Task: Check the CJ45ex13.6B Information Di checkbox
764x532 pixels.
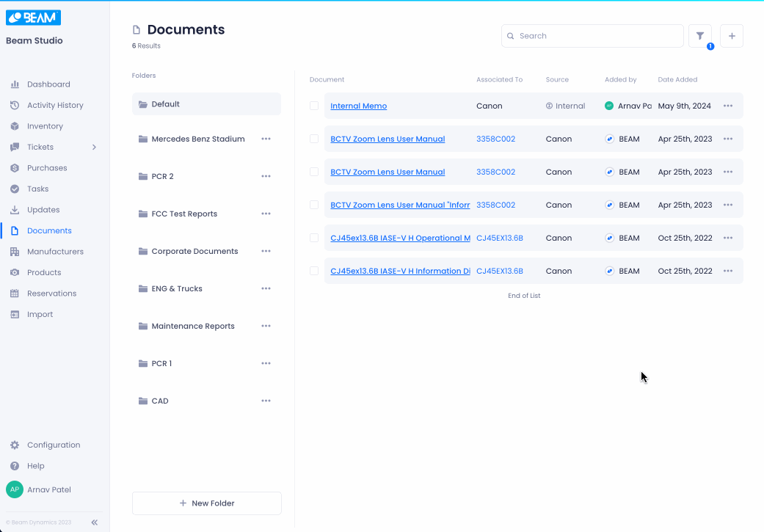Action: point(314,271)
